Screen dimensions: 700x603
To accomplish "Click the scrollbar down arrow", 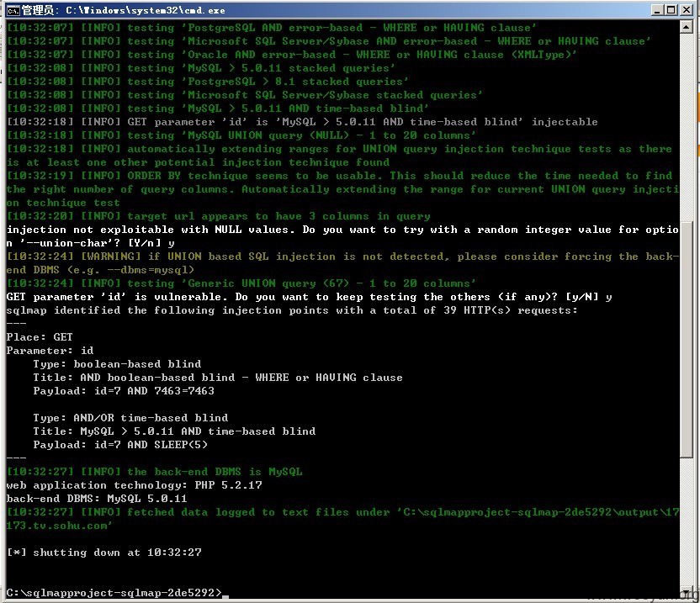I will [x=686, y=592].
